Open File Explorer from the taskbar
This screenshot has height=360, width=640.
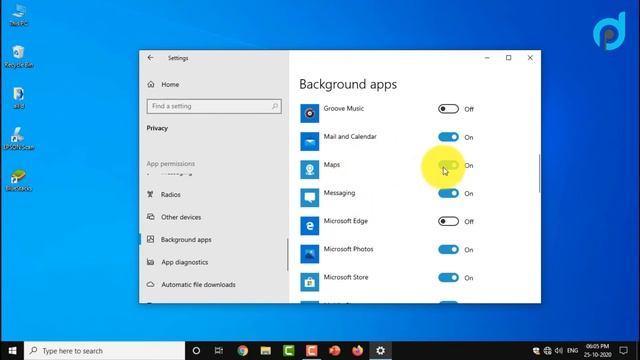pyautogui.click(x=266, y=351)
